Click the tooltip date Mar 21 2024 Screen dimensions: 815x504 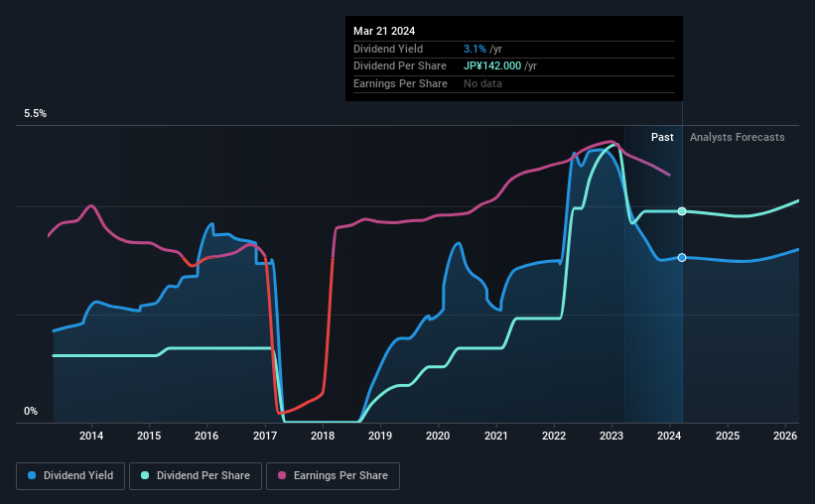pyautogui.click(x=384, y=31)
